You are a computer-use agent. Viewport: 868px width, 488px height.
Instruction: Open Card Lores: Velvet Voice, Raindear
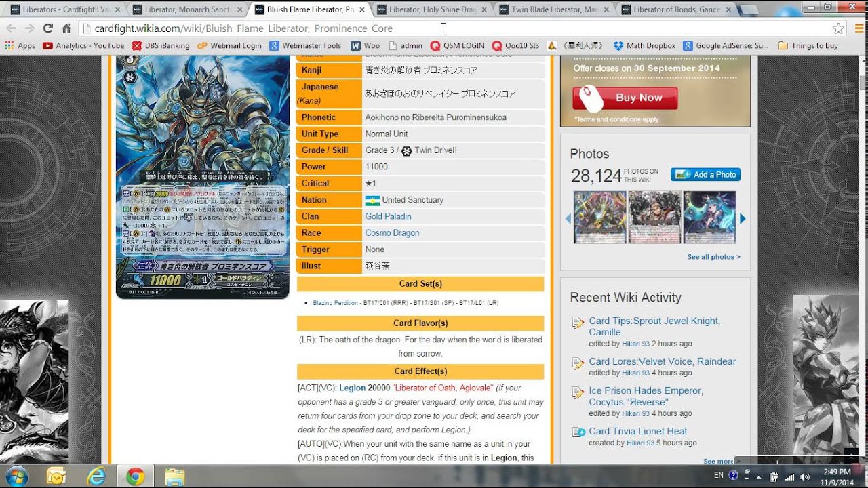point(662,361)
